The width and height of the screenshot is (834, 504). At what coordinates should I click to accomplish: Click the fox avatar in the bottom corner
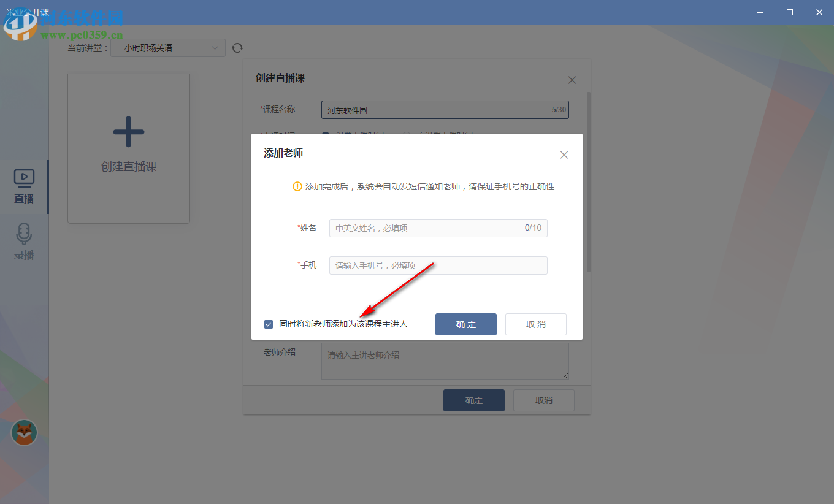click(23, 433)
